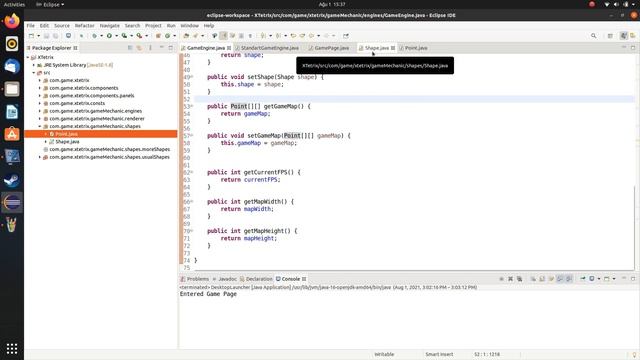Viewport: 640px width, 360px height.
Task: Toggle the editor breadcrumb
Action: [x=214, y=36]
